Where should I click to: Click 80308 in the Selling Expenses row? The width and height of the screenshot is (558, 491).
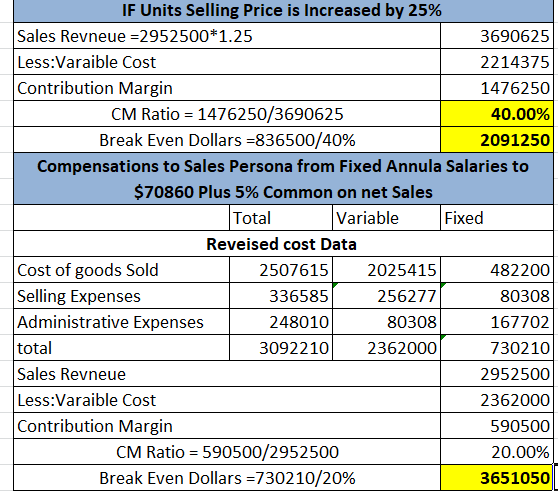pyautogui.click(x=497, y=296)
